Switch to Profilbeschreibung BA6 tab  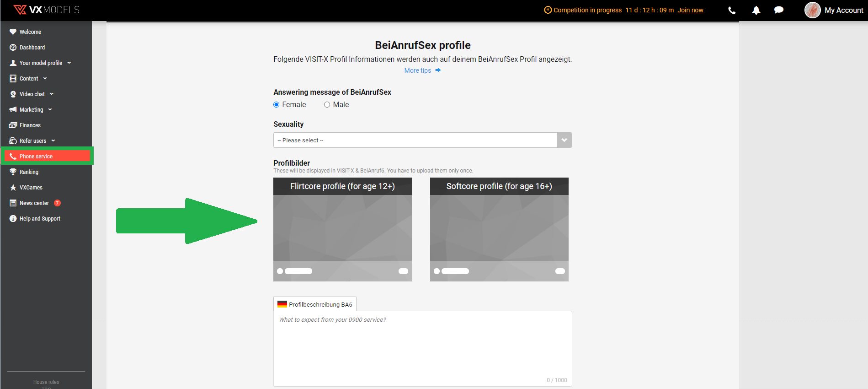click(315, 304)
